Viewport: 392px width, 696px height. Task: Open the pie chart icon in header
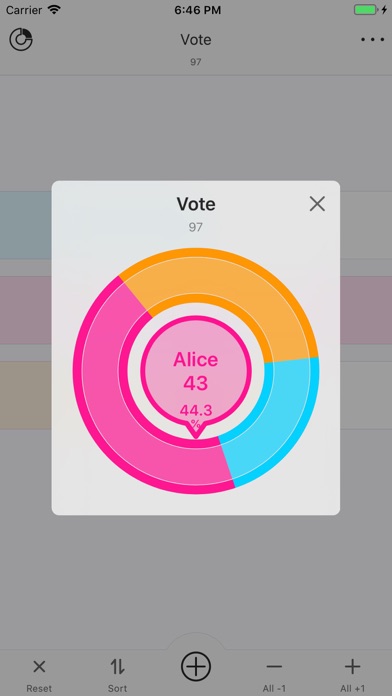21,40
